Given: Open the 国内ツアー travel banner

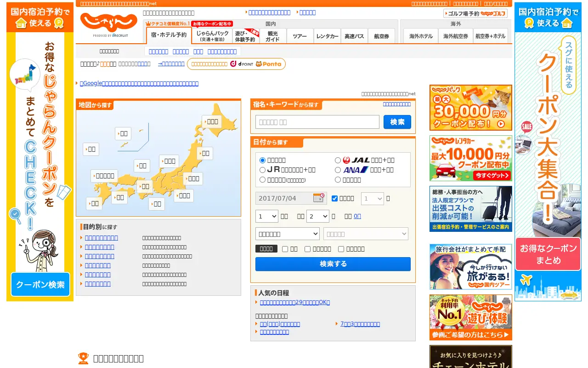Looking at the screenshot, I should [x=471, y=267].
